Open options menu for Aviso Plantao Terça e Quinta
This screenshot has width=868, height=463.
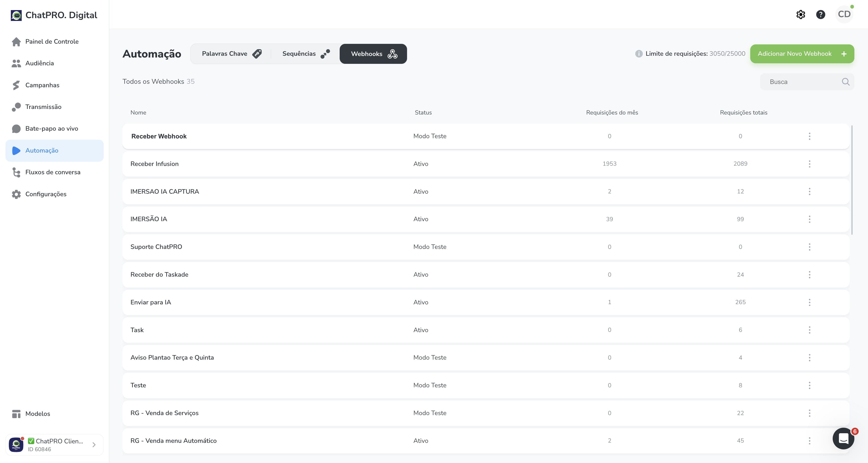click(809, 358)
